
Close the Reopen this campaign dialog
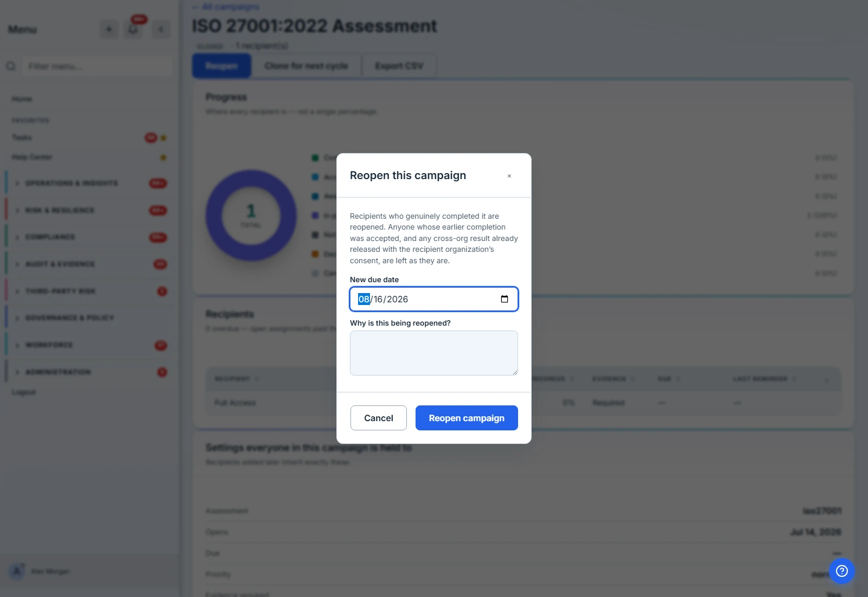(x=509, y=176)
